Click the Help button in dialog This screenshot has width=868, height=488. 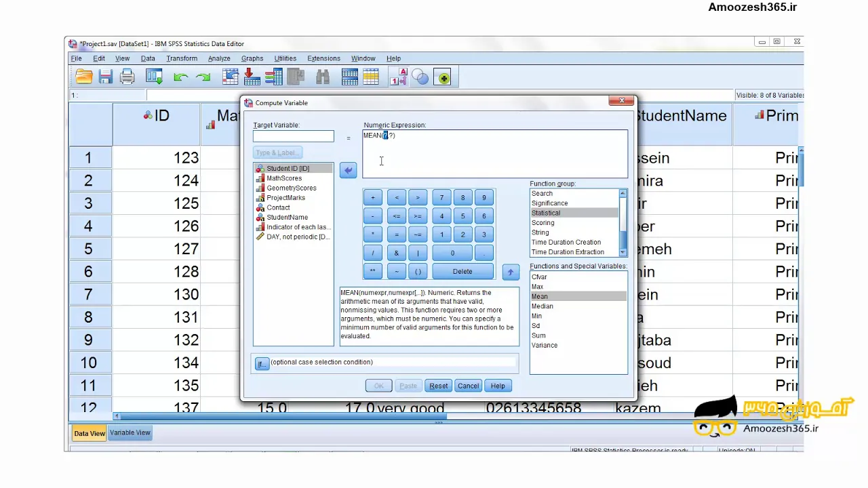click(x=498, y=386)
